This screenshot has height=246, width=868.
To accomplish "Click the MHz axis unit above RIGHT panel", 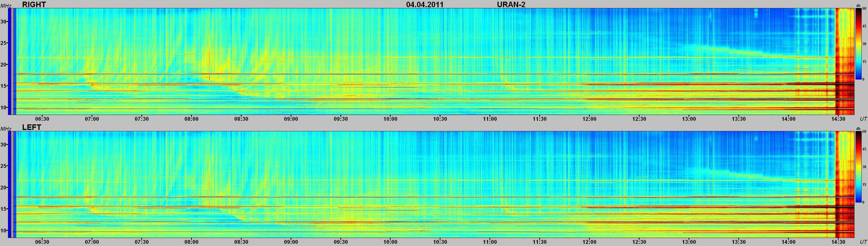I will click(x=6, y=6).
